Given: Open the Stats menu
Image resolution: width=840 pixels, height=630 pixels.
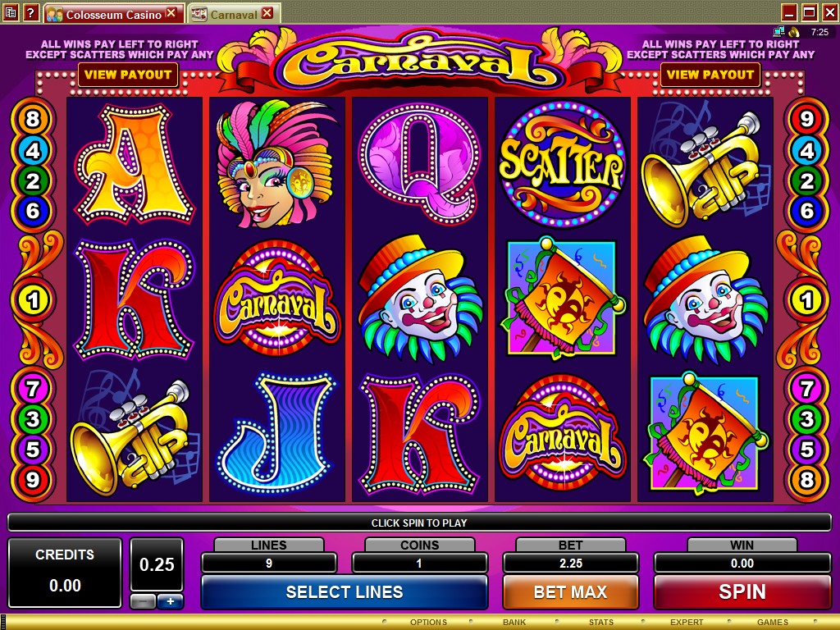Looking at the screenshot, I should tap(601, 622).
